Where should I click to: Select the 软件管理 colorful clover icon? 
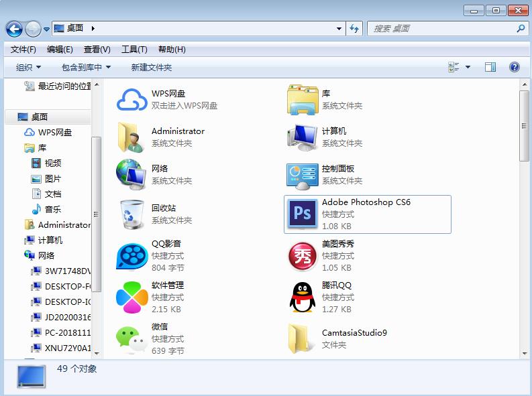coord(131,298)
